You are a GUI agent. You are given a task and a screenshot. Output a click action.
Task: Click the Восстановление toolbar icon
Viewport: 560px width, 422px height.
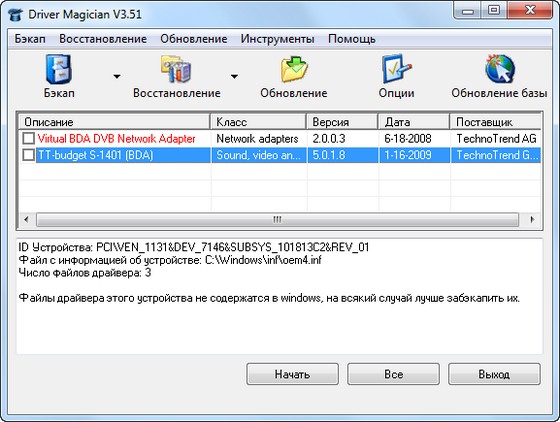pyautogui.click(x=176, y=69)
